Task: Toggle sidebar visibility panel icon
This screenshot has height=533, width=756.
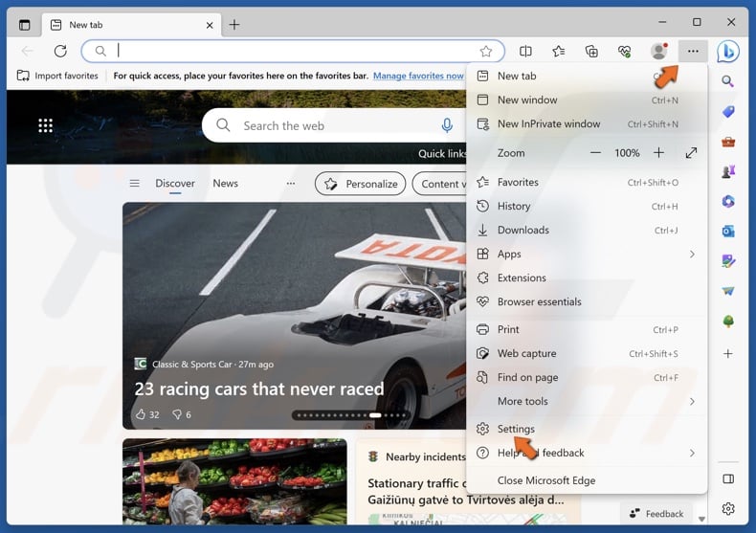Action: (728, 478)
